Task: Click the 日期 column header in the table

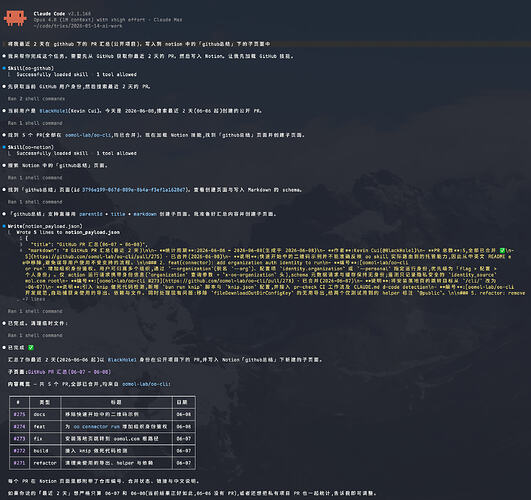Action: point(182,402)
